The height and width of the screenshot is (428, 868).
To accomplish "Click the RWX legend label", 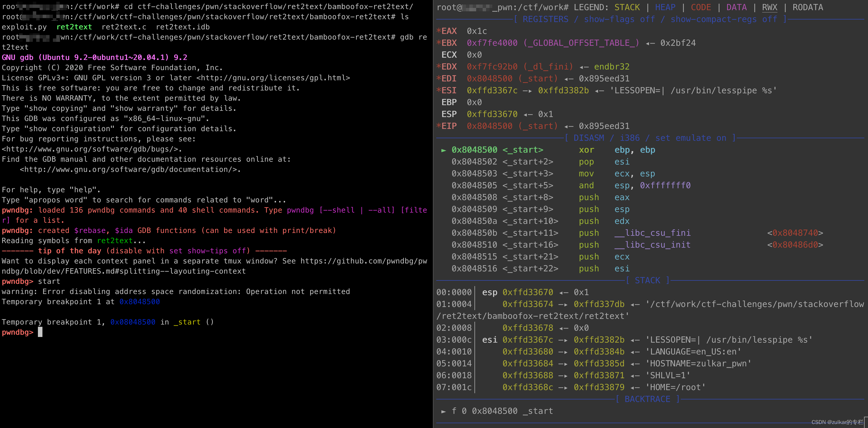I will [x=769, y=7].
